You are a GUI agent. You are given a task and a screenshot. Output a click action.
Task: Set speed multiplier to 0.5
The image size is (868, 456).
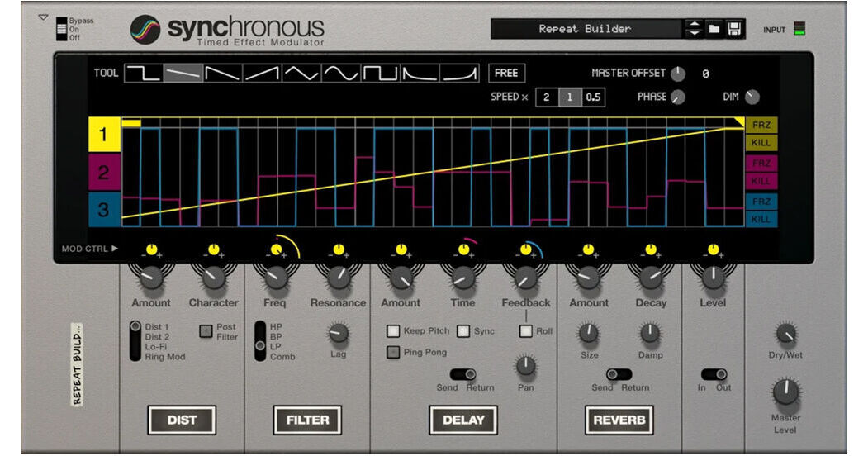point(594,97)
